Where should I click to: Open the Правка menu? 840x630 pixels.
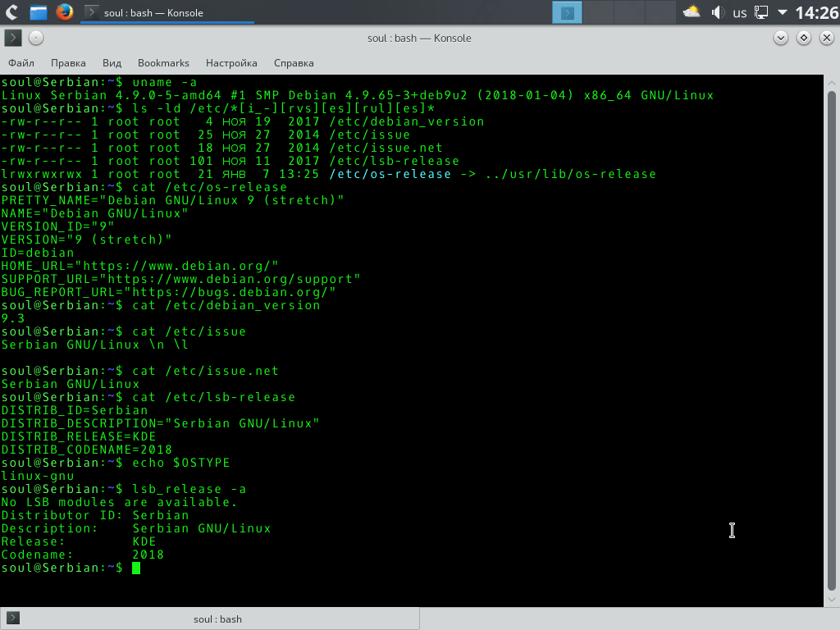pos(68,63)
